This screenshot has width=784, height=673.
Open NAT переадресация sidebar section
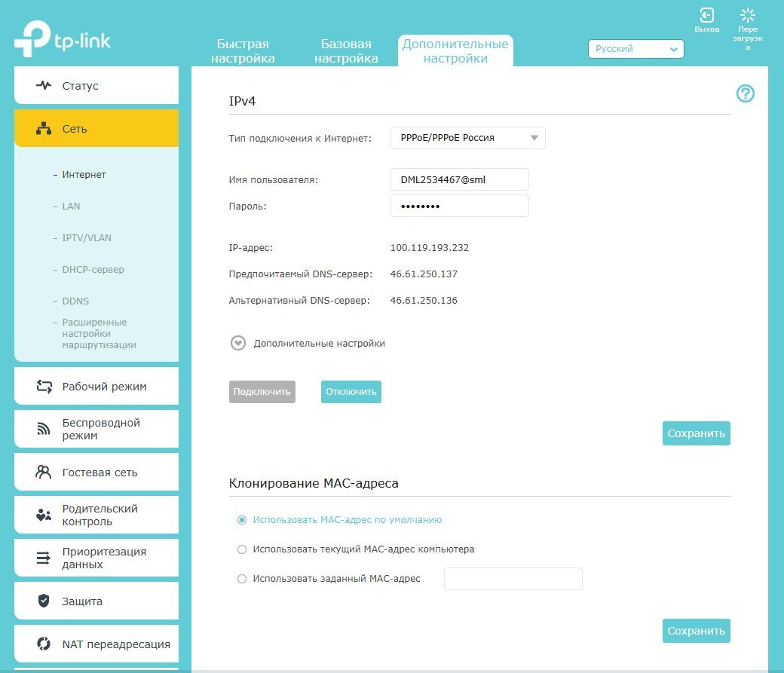coord(96,644)
